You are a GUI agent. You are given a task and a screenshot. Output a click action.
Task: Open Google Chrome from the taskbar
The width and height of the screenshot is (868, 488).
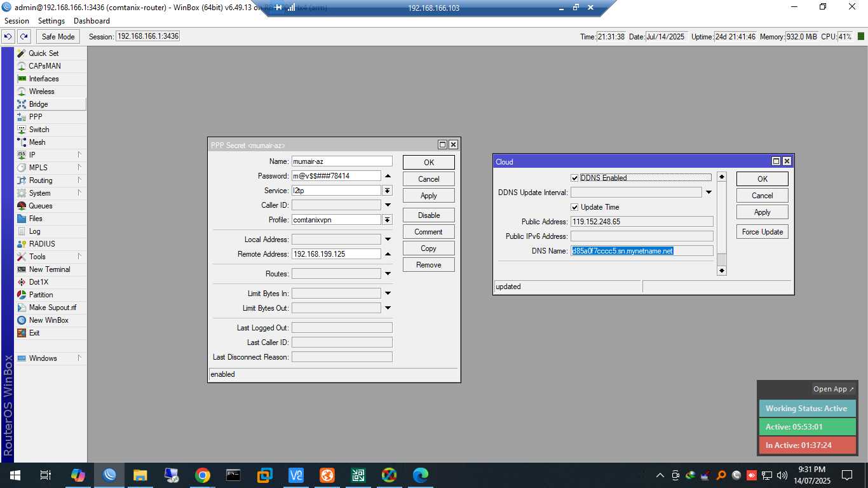click(x=203, y=475)
